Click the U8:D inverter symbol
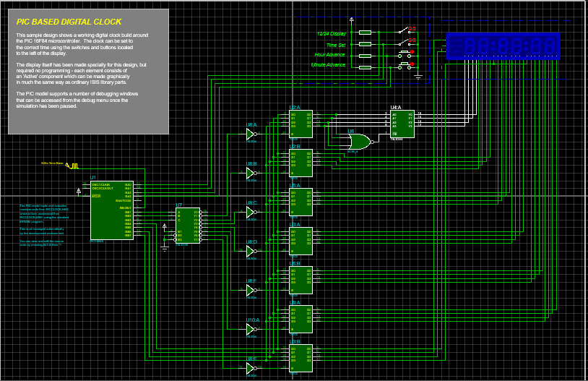The width and height of the screenshot is (588, 381). 251,252
